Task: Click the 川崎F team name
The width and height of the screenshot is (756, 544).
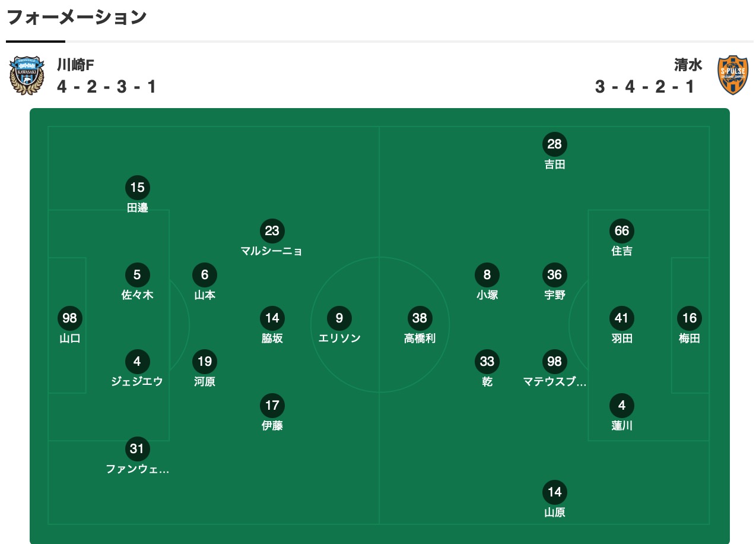Action: (x=75, y=65)
